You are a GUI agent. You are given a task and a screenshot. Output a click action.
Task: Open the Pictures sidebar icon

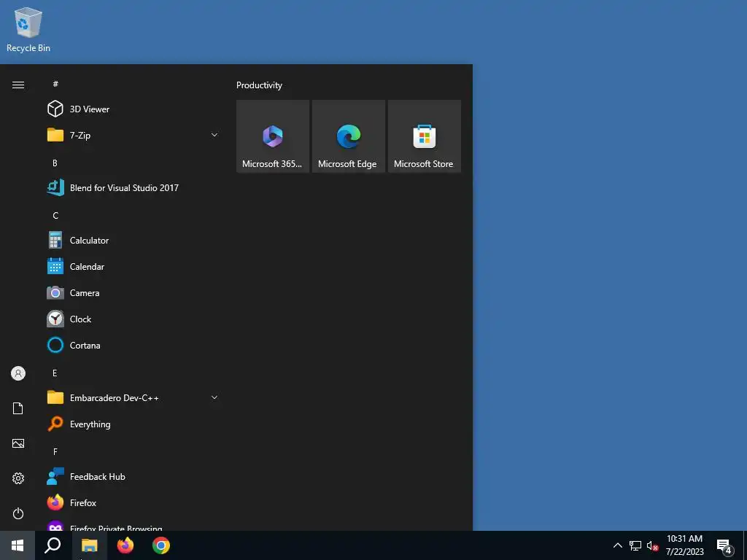[18, 443]
